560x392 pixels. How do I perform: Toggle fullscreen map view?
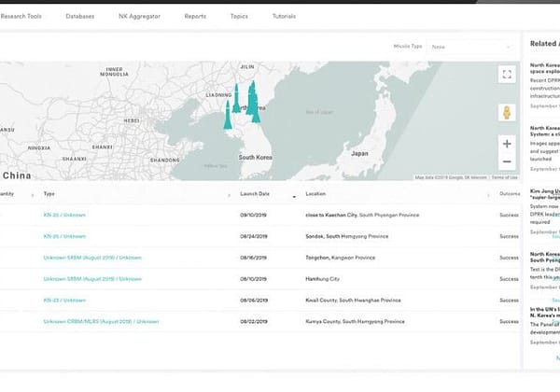point(506,75)
